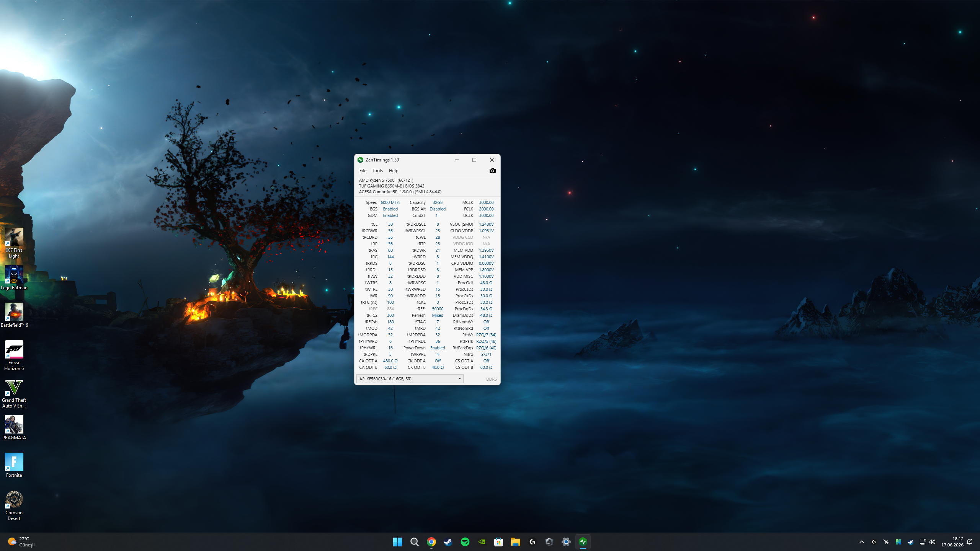Open the Windows Start menu
The height and width of the screenshot is (551, 980).
tap(397, 542)
